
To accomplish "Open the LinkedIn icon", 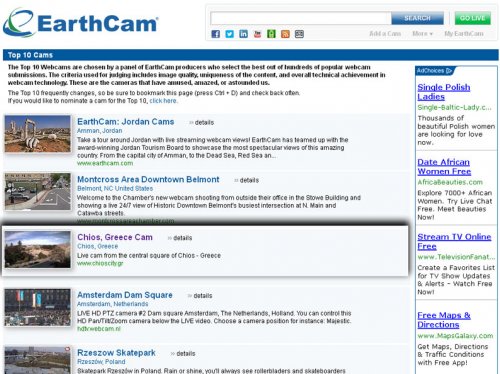I will (x=243, y=34).
